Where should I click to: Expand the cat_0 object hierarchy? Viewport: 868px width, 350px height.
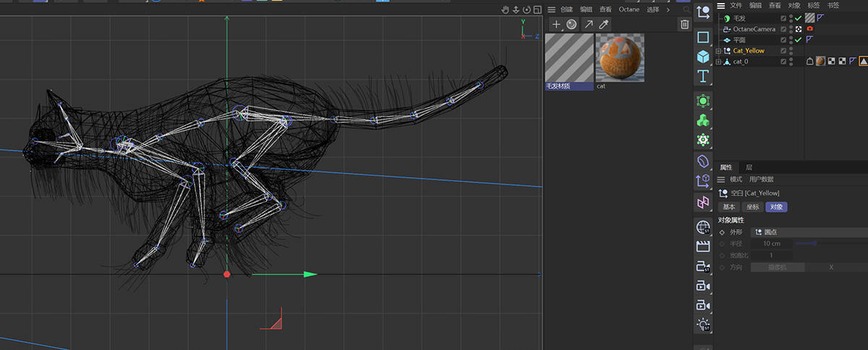tap(718, 62)
